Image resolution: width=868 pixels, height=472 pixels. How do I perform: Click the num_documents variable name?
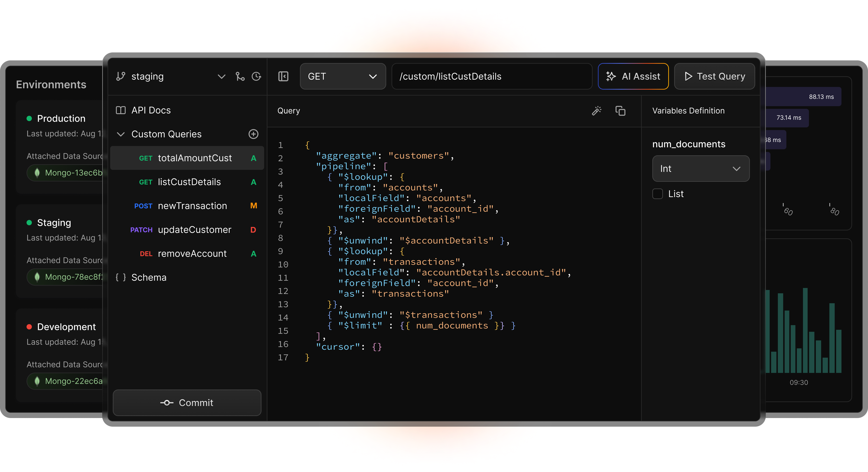pos(689,144)
